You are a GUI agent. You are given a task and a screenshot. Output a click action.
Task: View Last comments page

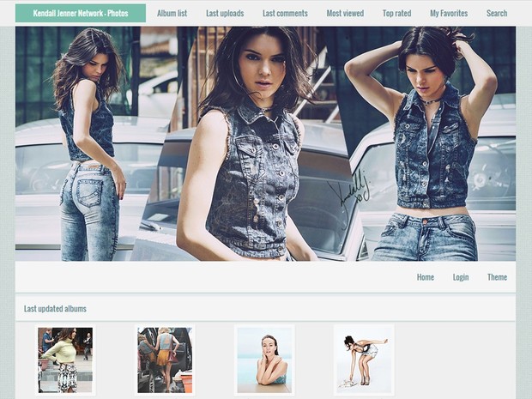point(285,13)
